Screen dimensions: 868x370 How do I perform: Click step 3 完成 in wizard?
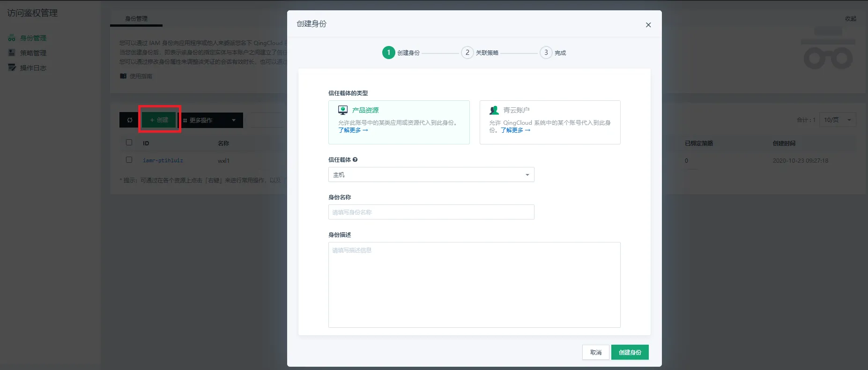(x=553, y=53)
